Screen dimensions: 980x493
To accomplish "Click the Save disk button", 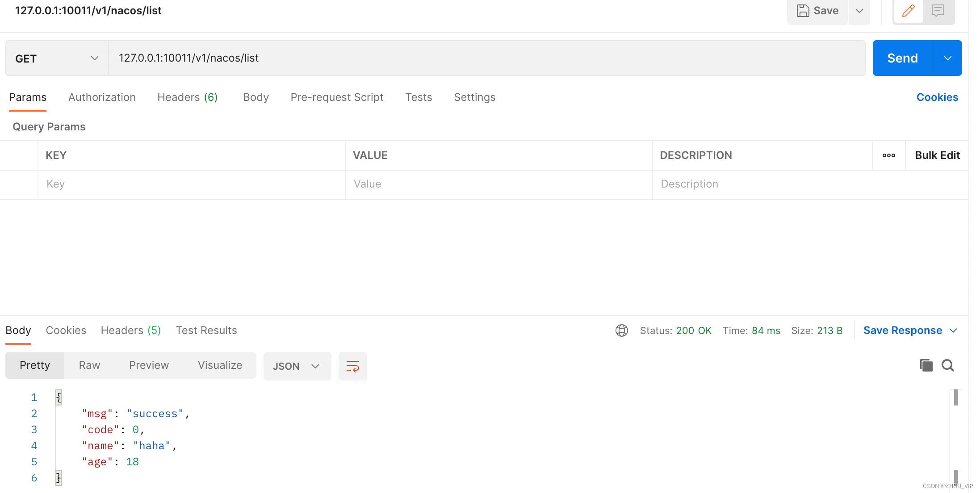I will [x=817, y=11].
